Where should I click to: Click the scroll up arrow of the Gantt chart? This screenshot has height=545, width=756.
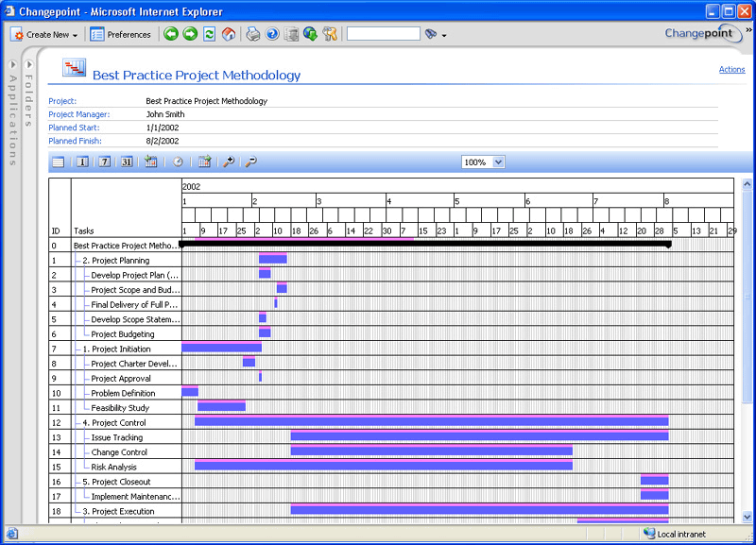(x=747, y=184)
